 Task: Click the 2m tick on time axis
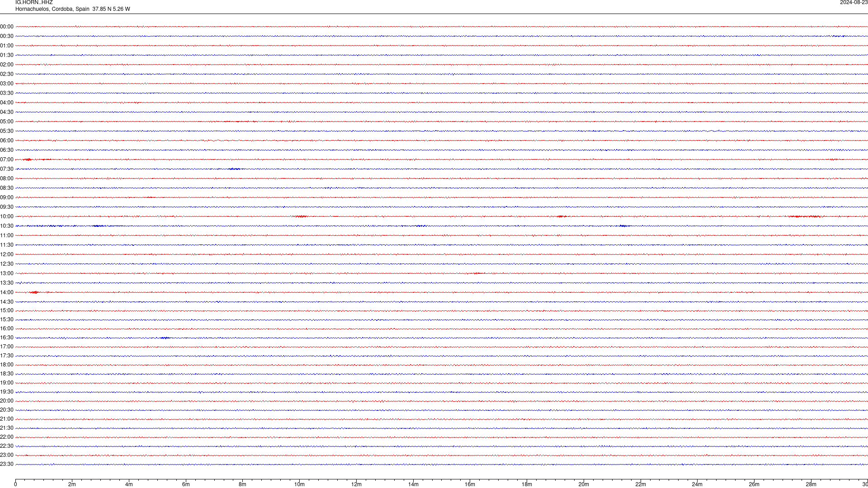72,484
